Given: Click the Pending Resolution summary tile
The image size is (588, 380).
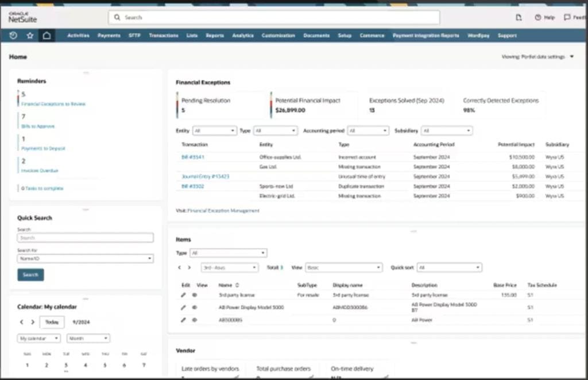Looking at the screenshot, I should 219,105.
